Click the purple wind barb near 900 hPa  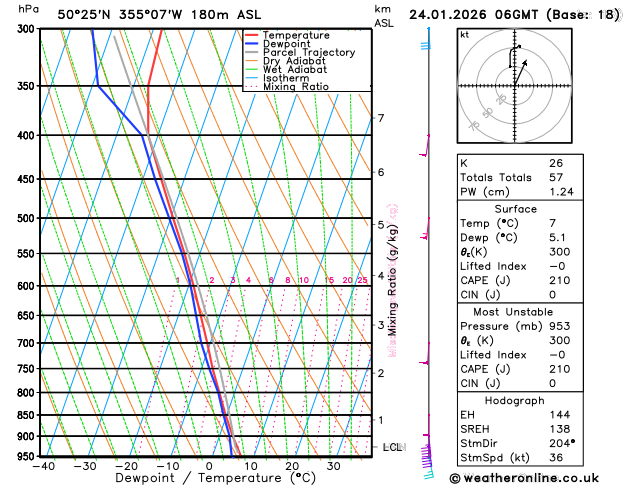[x=426, y=426]
